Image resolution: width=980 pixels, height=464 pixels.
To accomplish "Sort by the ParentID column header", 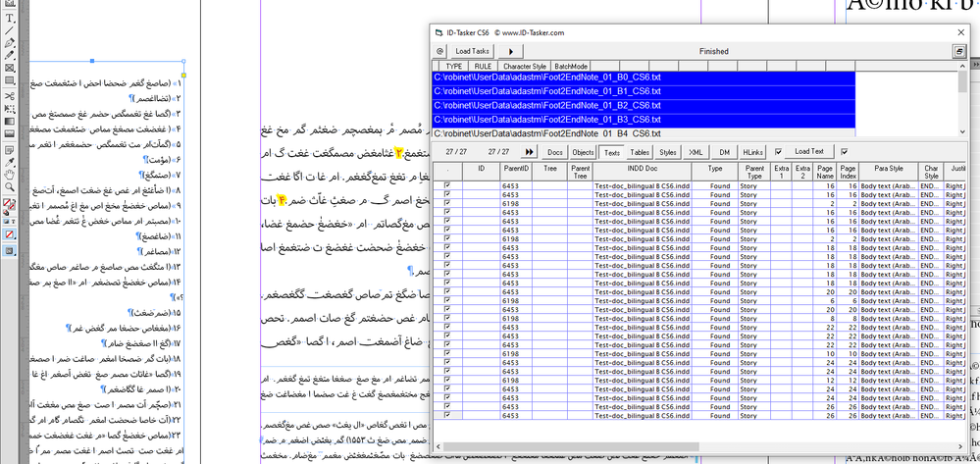I will (x=516, y=172).
